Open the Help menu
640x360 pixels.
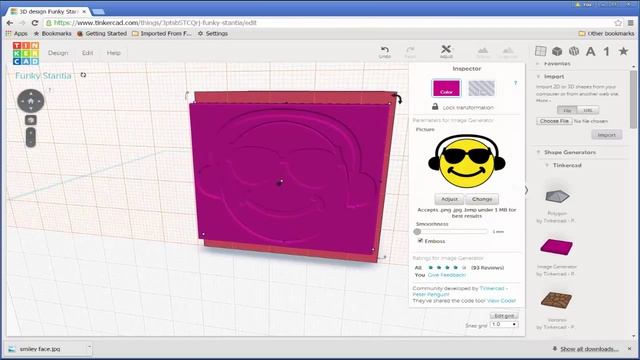tap(113, 53)
